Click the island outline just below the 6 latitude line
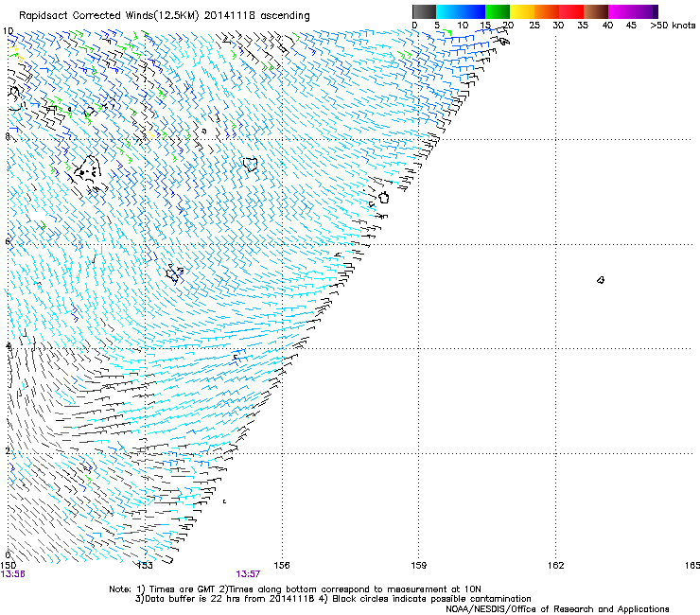This screenshot has height=615, width=700. [x=174, y=273]
